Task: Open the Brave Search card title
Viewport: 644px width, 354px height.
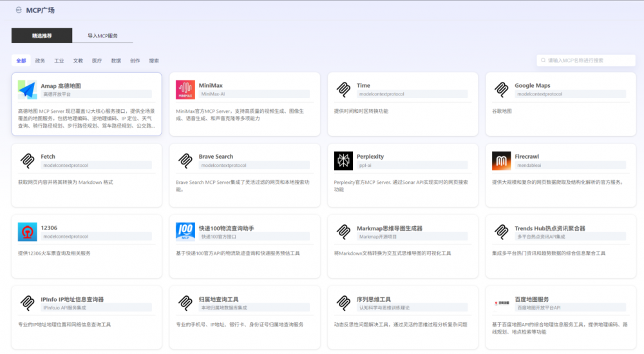Action: (x=216, y=157)
